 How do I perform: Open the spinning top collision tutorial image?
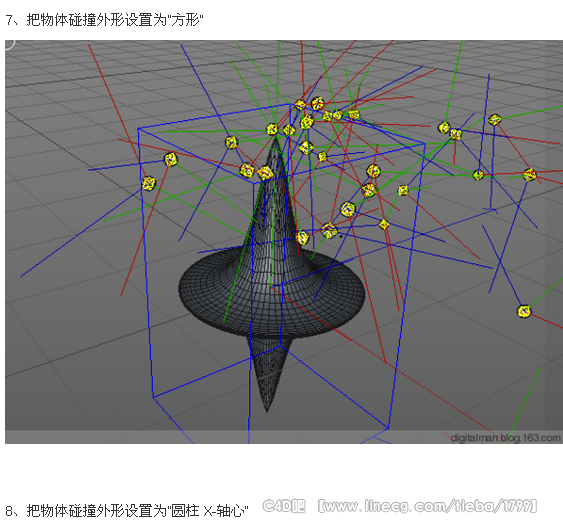(284, 242)
